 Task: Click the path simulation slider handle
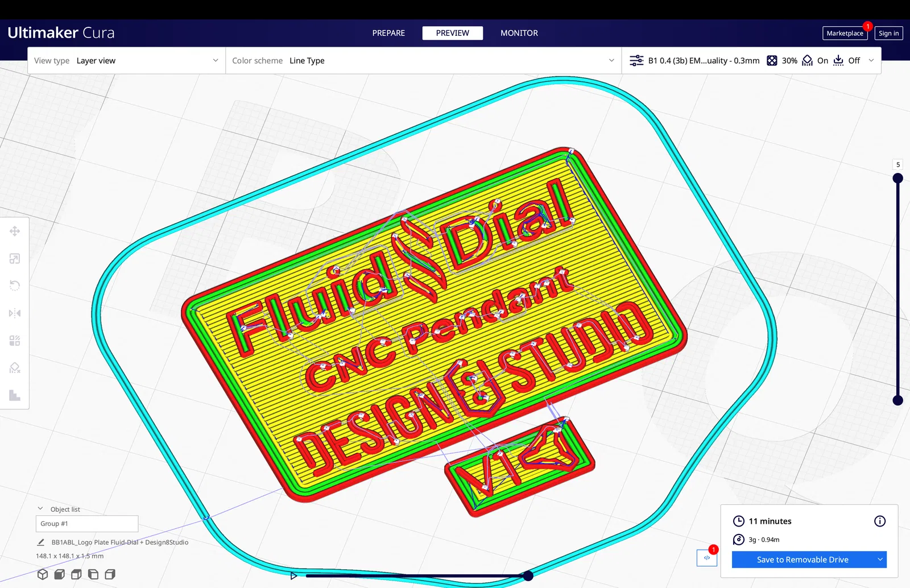[x=528, y=575]
